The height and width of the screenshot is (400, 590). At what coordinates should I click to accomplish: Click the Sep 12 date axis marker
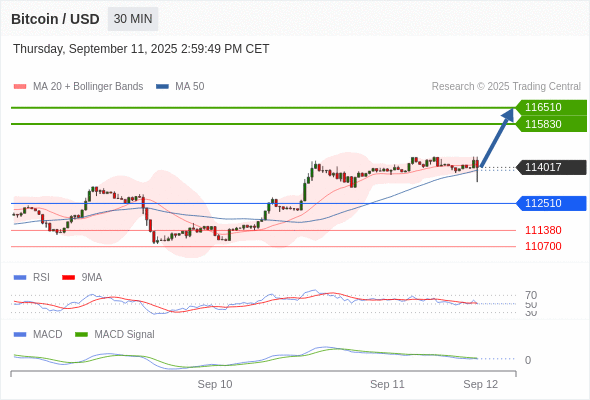pyautogui.click(x=481, y=384)
